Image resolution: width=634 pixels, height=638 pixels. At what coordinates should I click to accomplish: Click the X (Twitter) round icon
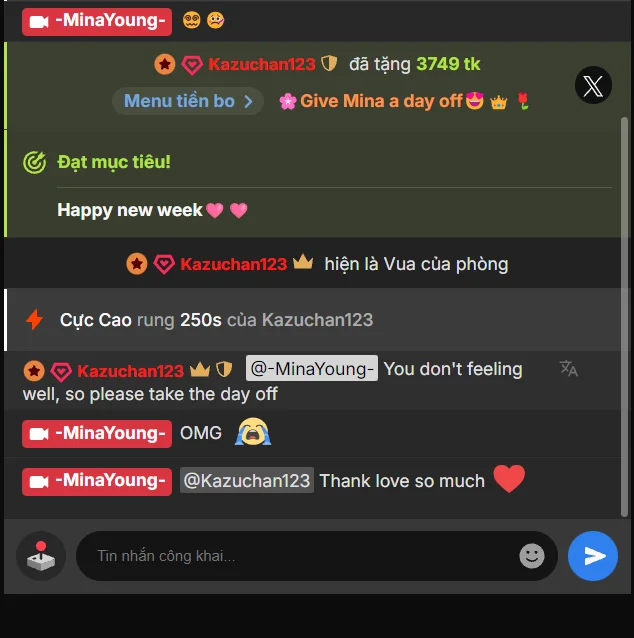(x=593, y=85)
